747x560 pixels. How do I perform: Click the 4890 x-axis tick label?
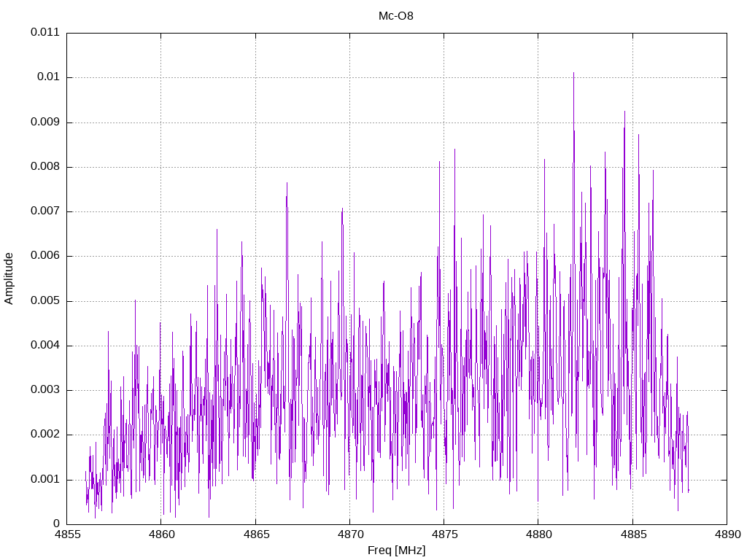tap(727, 534)
